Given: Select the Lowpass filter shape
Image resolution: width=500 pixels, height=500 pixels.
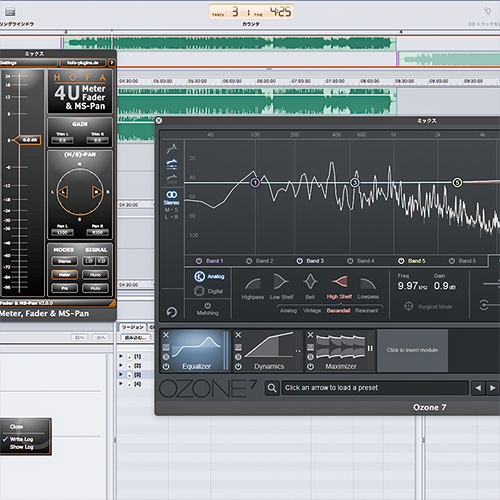Looking at the screenshot, I should click(368, 284).
